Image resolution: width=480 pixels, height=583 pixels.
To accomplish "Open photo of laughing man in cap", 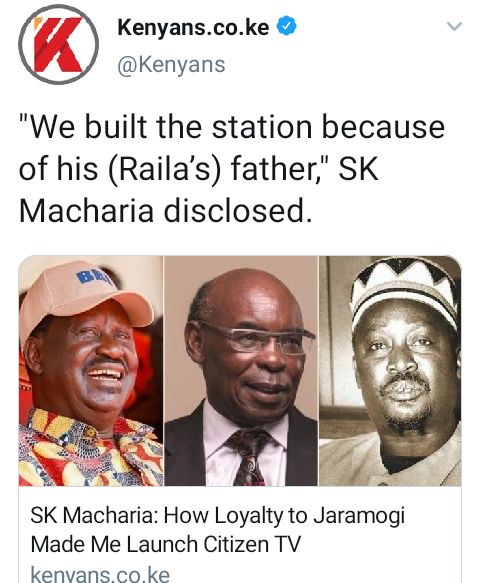I will tap(91, 371).
